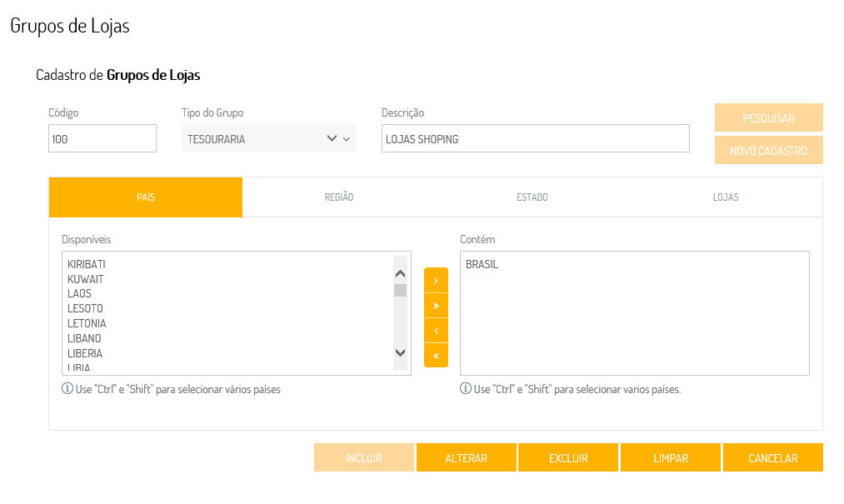Screen dimensions: 844x504
Task: Remove all countries from Contém list
Action: pyautogui.click(x=436, y=355)
